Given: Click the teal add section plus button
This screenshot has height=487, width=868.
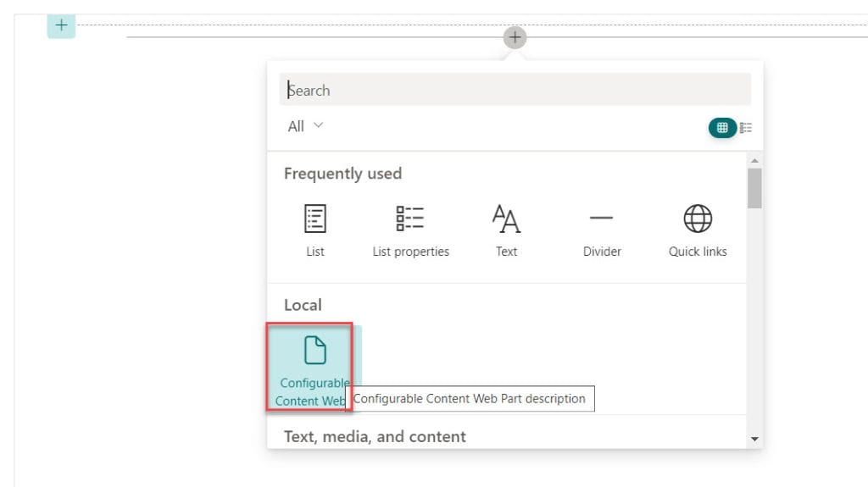Looking at the screenshot, I should click(x=61, y=25).
